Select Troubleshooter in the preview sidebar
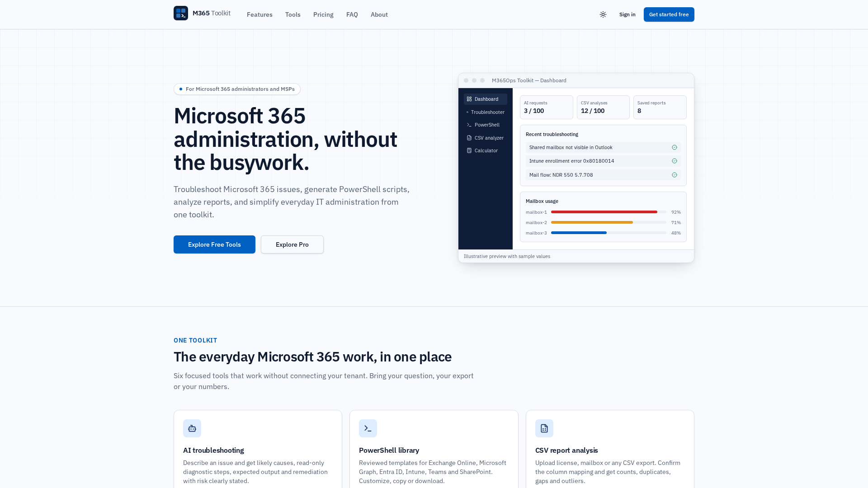The image size is (868, 488). 486,112
